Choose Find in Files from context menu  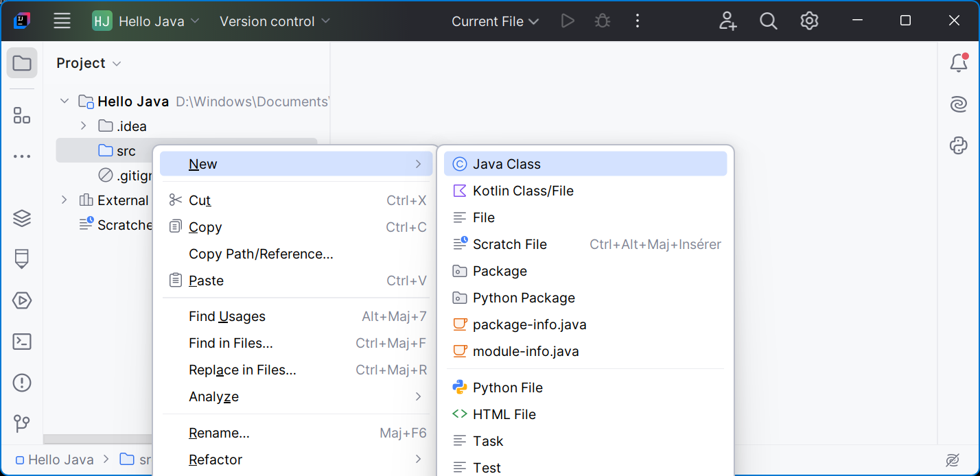(x=231, y=343)
